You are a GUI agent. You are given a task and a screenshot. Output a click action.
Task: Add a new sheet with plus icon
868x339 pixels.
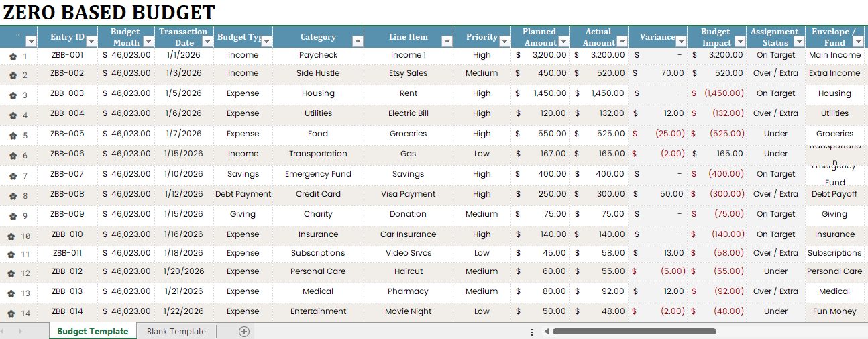[244, 331]
